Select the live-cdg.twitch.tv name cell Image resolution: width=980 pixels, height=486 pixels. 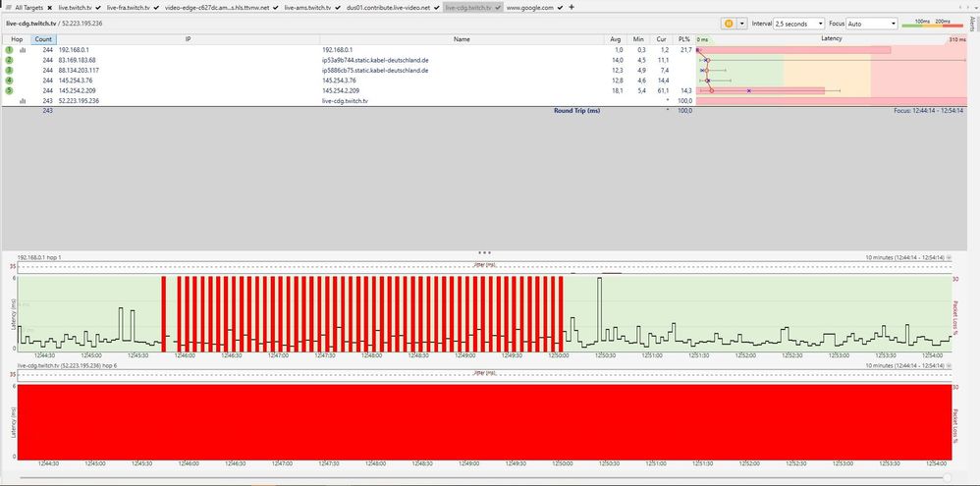tap(345, 100)
